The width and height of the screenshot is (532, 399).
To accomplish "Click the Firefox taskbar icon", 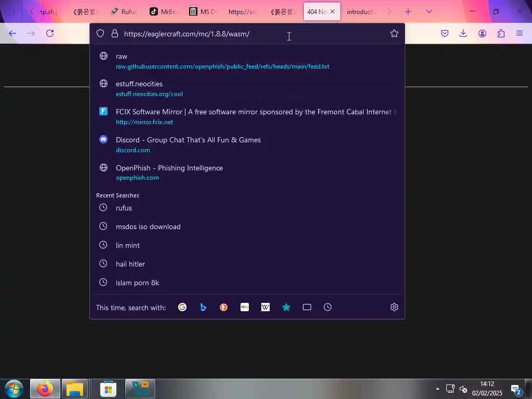I will tap(45, 389).
